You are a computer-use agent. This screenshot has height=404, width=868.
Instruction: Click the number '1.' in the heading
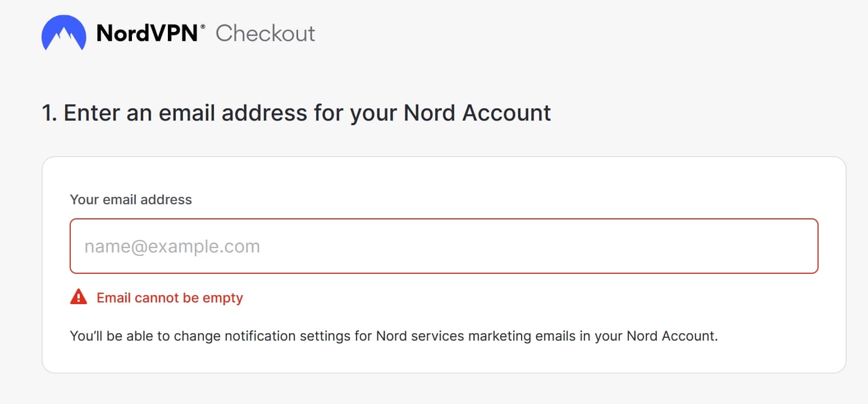tap(50, 113)
